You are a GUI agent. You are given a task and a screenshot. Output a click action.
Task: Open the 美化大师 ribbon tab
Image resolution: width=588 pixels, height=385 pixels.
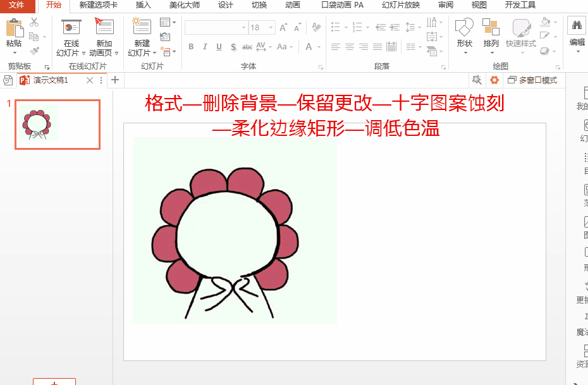click(x=183, y=5)
